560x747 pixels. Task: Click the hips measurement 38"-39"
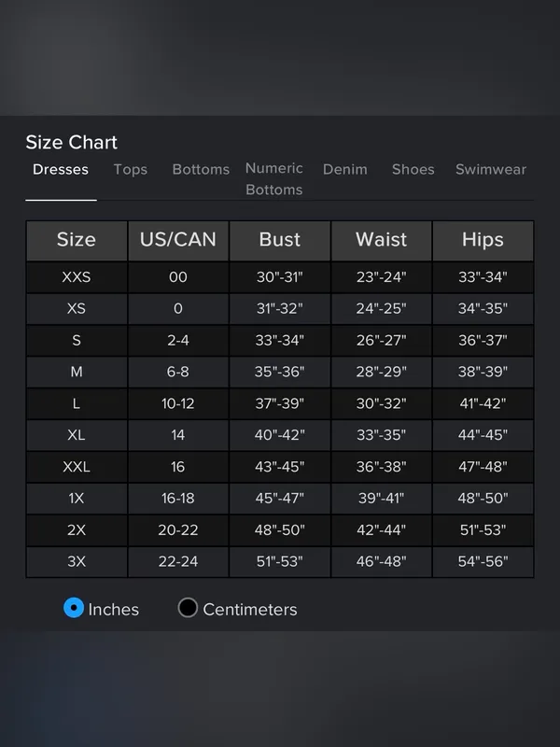point(483,372)
